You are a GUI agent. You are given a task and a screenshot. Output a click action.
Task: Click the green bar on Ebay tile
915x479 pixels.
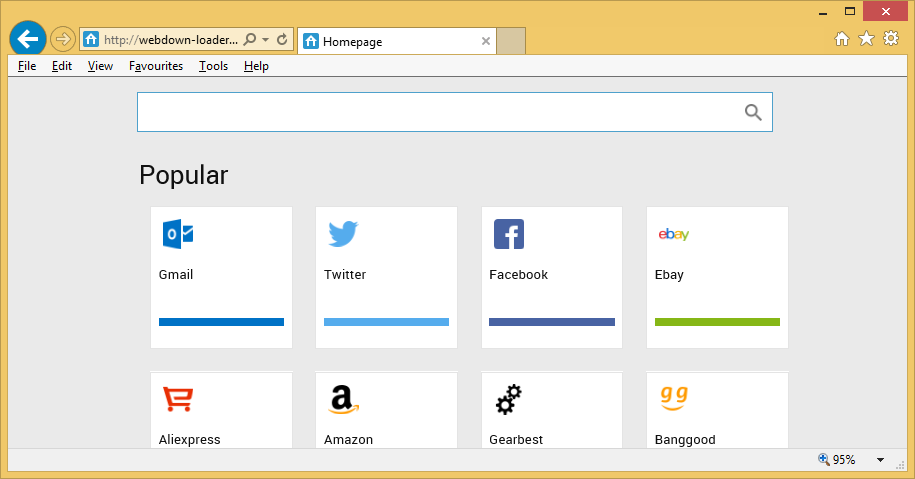click(x=717, y=322)
